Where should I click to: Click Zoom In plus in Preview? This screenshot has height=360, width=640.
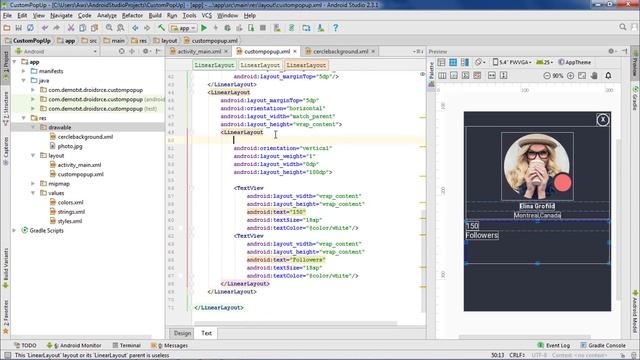[571, 76]
